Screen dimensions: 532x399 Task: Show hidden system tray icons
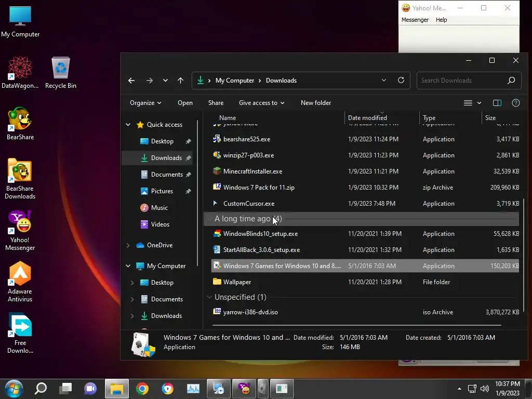(x=459, y=389)
